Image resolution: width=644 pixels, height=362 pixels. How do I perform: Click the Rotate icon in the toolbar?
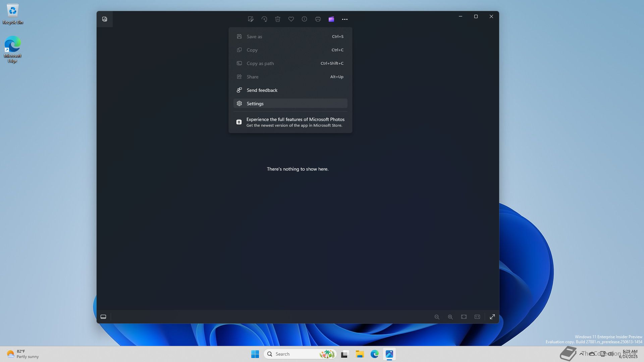[264, 19]
